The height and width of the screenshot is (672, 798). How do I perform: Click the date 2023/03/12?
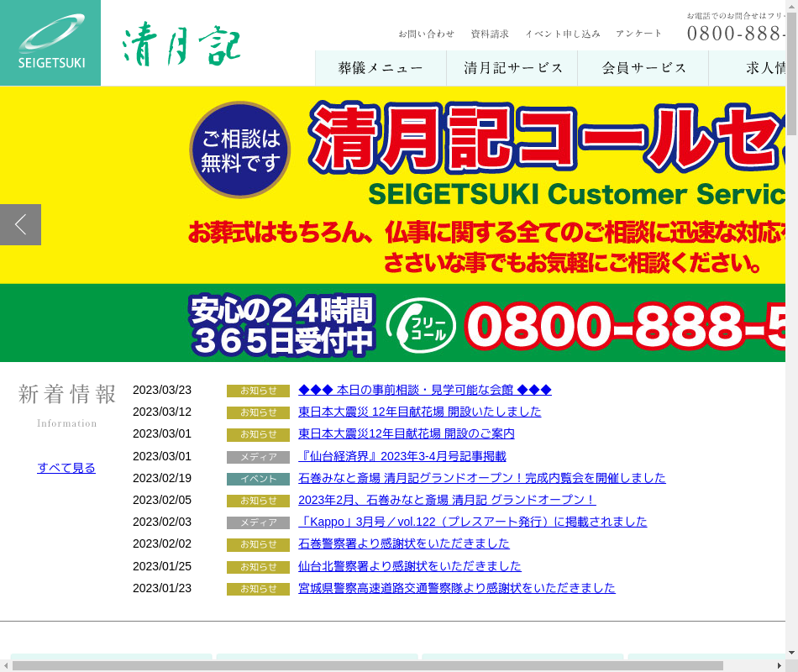pyautogui.click(x=162, y=412)
